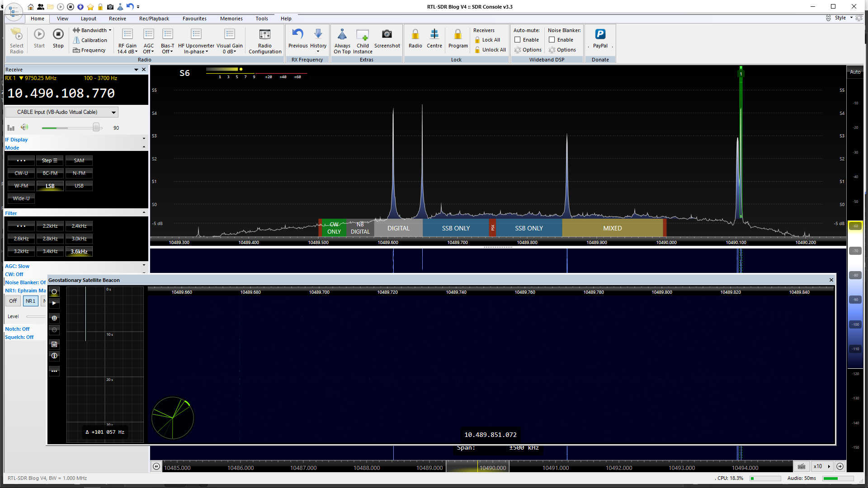The image size is (868, 488).
Task: Click Unlock All
Action: 490,50
